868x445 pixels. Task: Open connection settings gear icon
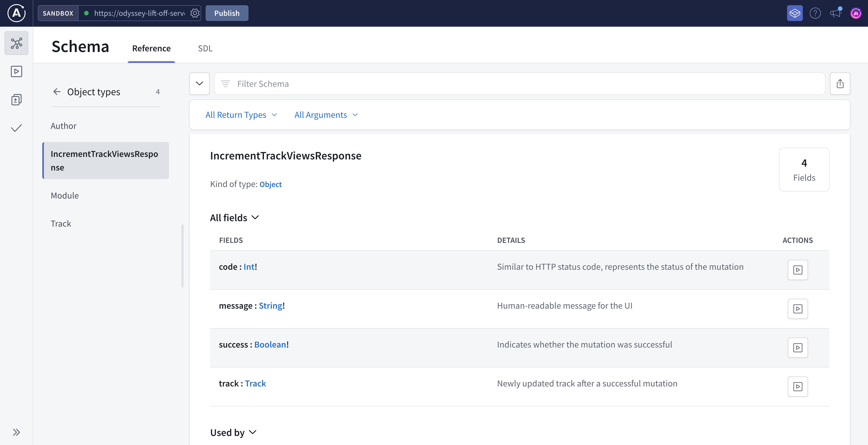195,13
